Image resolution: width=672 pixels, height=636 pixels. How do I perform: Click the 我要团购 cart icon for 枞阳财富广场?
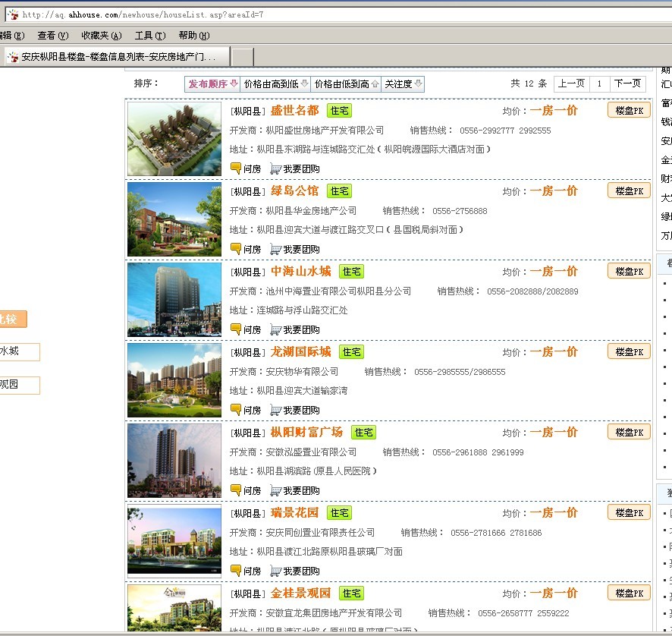pos(275,490)
